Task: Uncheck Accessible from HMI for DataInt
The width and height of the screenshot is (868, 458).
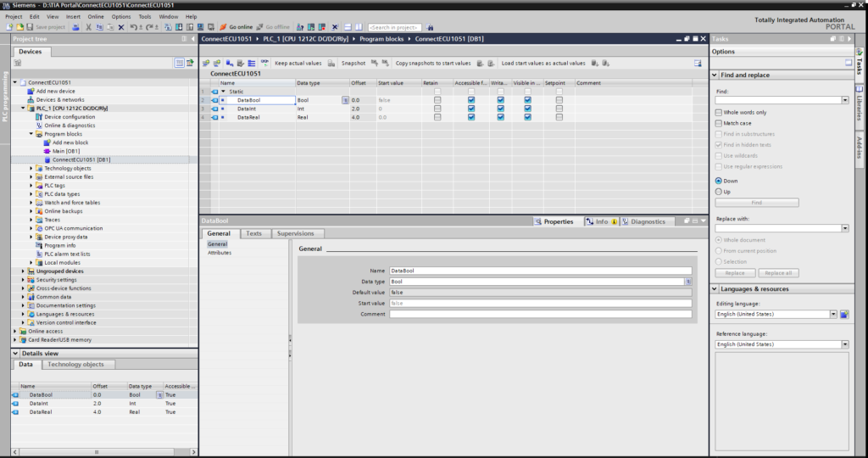Action: click(x=471, y=109)
